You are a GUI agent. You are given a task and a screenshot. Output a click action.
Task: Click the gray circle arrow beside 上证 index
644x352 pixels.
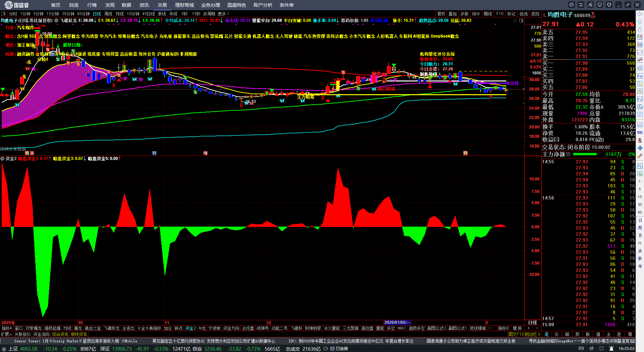coord(4,349)
